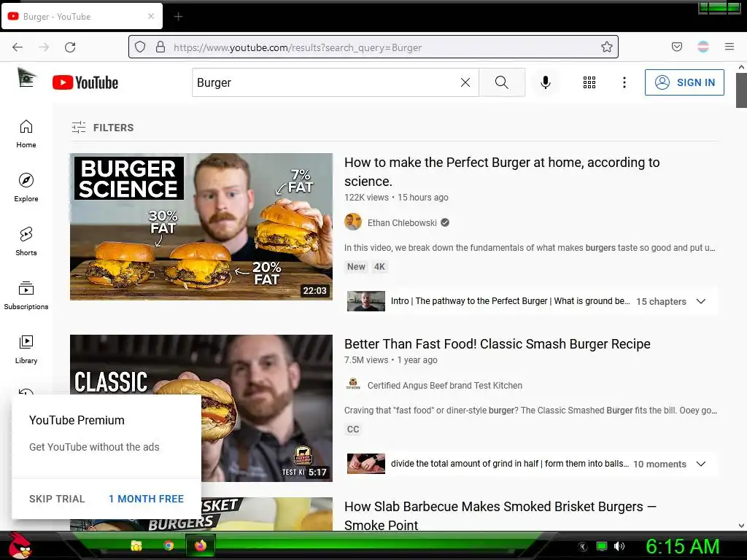Open the Angry Birds start menu
747x560 pixels.
(20, 545)
